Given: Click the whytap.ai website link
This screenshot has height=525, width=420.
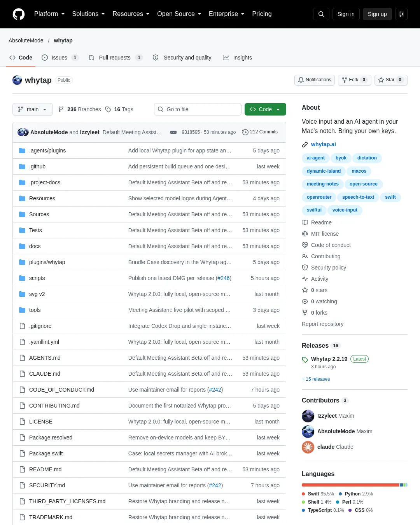Looking at the screenshot, I should pyautogui.click(x=324, y=144).
